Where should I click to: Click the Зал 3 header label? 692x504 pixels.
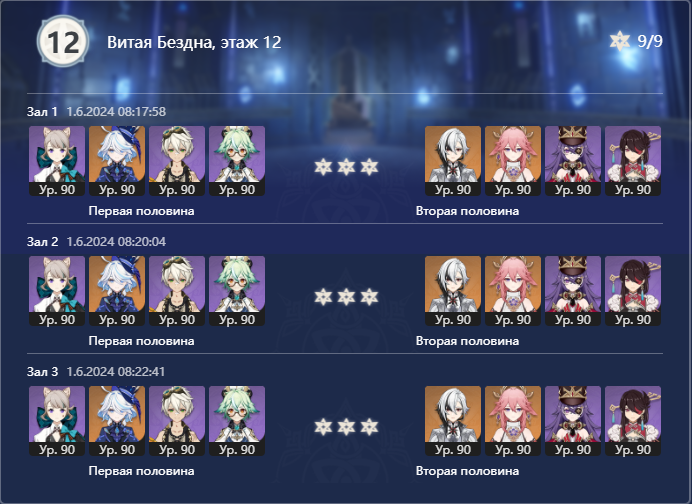[42, 372]
